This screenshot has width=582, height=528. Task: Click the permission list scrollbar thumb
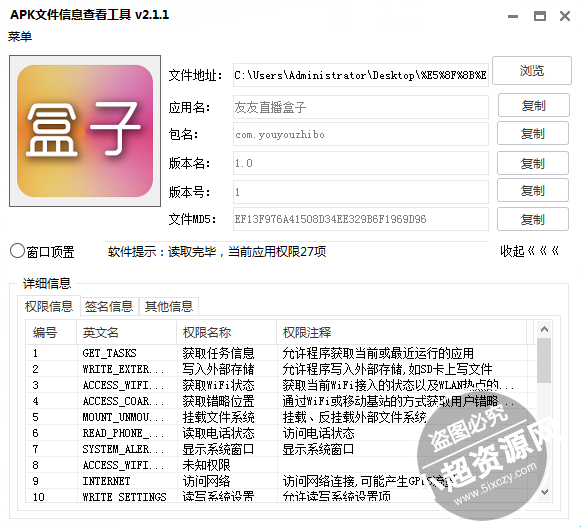pos(544,360)
